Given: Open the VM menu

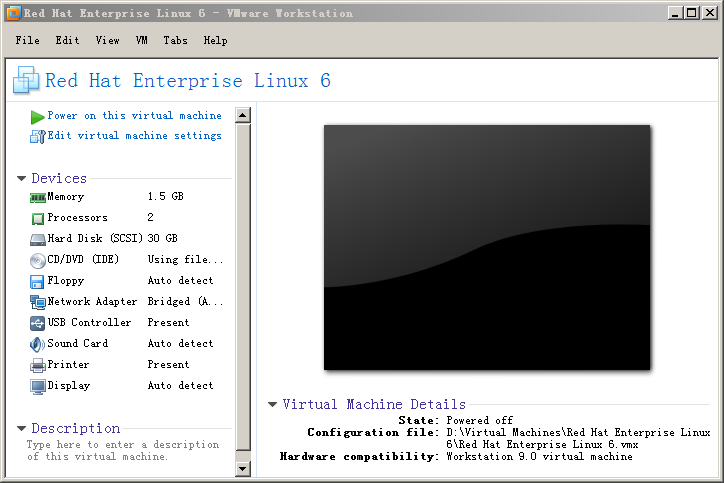Looking at the screenshot, I should pos(142,40).
